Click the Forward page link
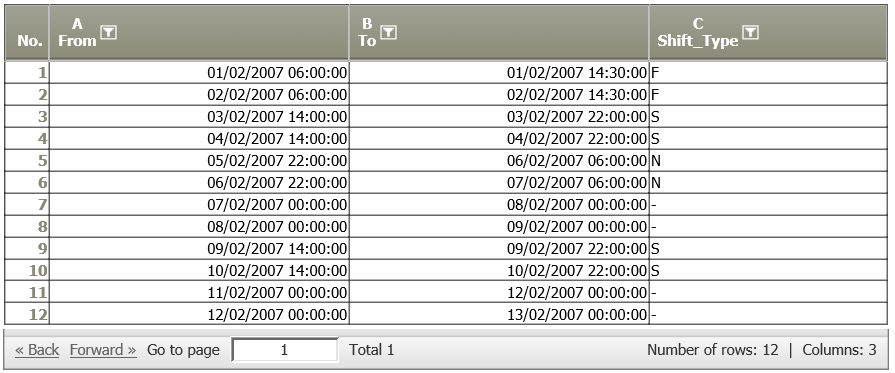895x373 pixels. [x=103, y=350]
